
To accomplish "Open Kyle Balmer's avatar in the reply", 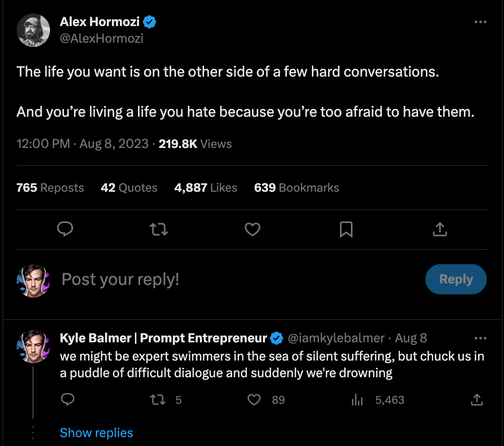I will tap(33, 346).
